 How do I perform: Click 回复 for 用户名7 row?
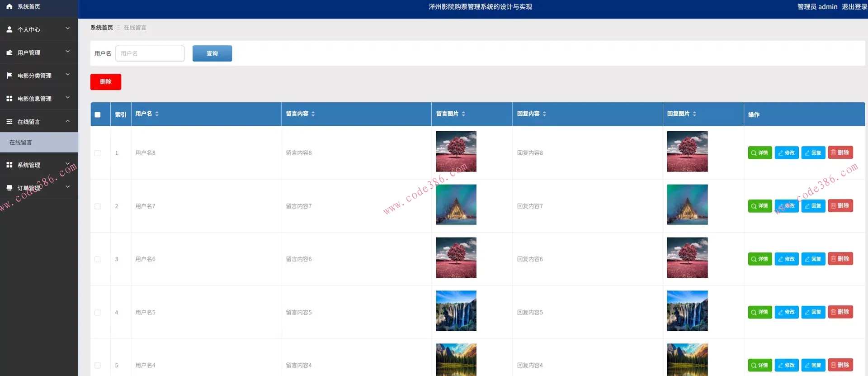click(813, 206)
